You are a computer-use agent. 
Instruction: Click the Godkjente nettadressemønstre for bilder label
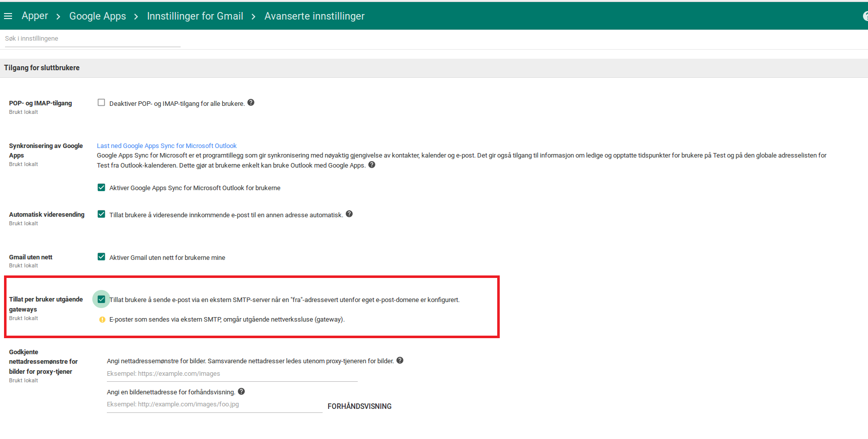[43, 362]
